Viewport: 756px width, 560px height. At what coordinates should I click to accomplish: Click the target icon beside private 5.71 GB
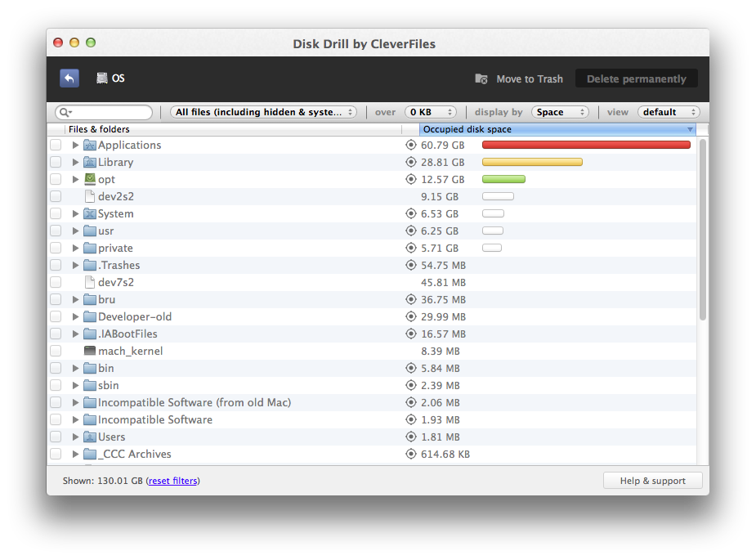(x=411, y=248)
